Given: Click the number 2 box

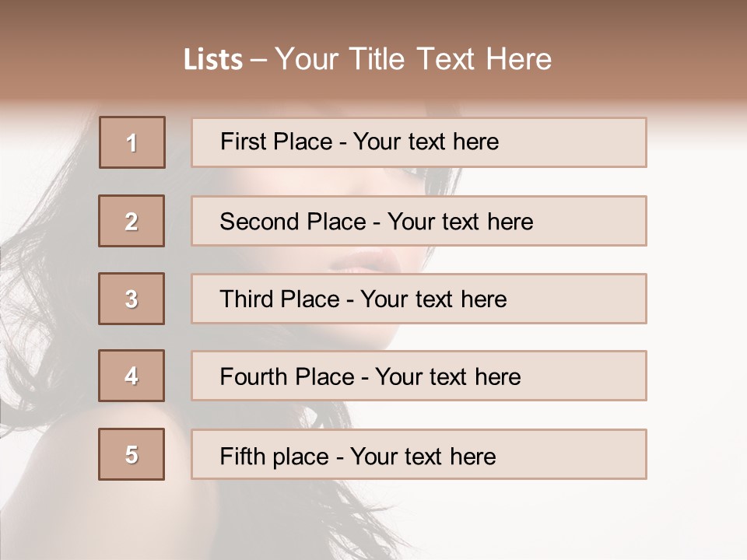Looking at the screenshot, I should click(132, 221).
